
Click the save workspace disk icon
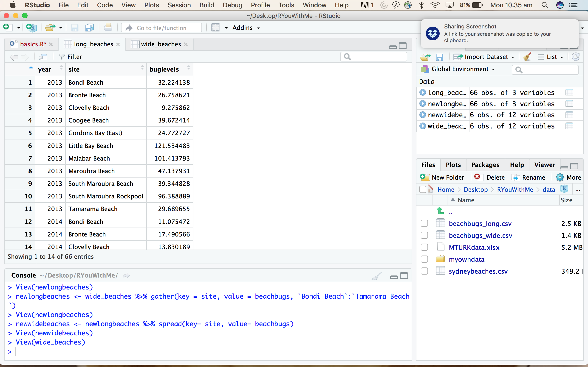pyautogui.click(x=439, y=57)
